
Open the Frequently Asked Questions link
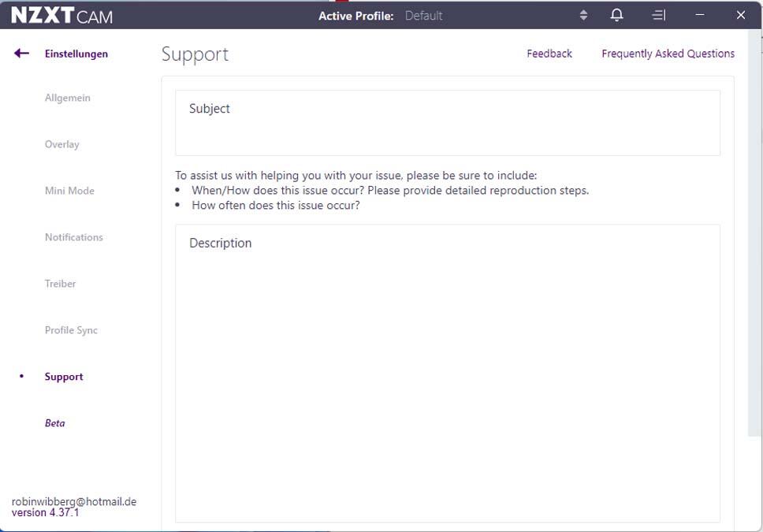point(668,54)
